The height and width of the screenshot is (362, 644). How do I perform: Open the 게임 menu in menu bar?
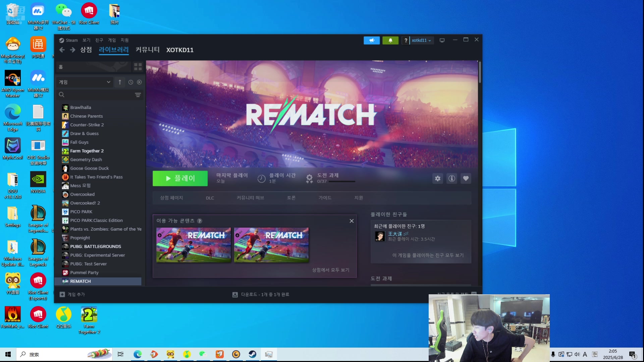[x=112, y=40]
